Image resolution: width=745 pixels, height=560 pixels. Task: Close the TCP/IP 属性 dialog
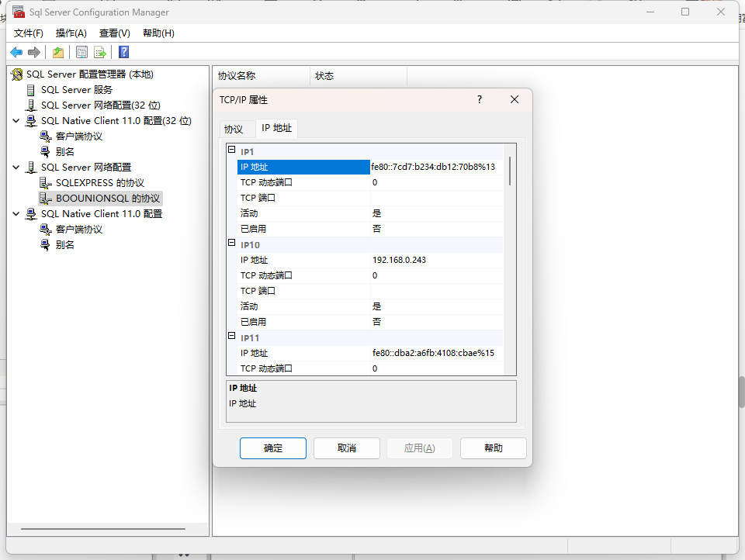coord(515,99)
